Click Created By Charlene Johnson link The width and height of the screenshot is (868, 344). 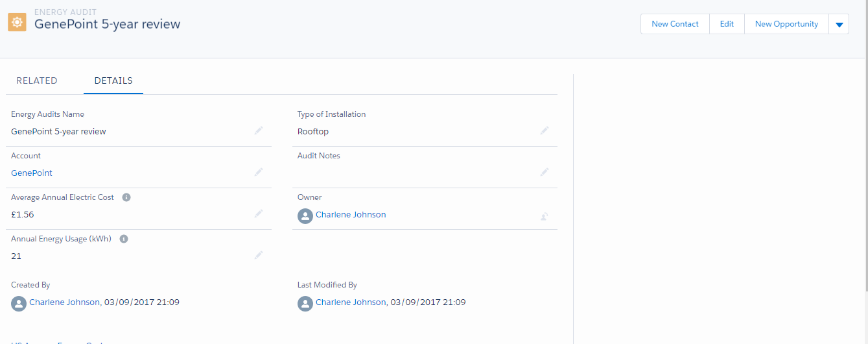[65, 302]
